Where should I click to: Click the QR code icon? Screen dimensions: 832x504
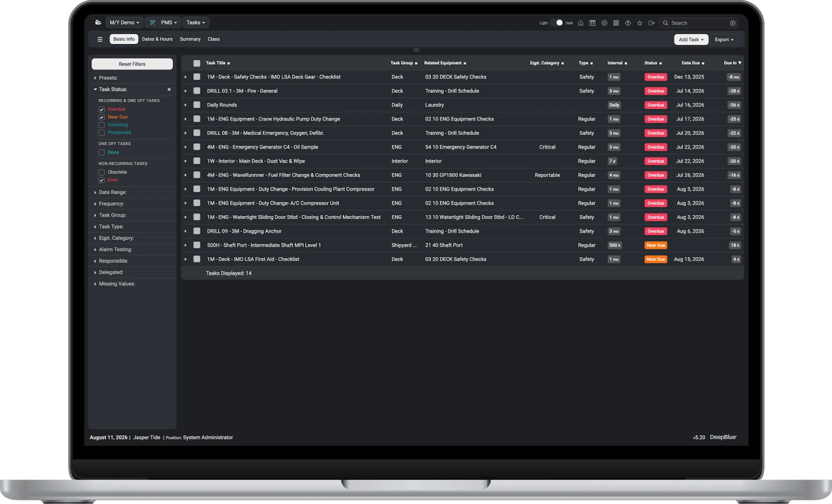click(616, 23)
